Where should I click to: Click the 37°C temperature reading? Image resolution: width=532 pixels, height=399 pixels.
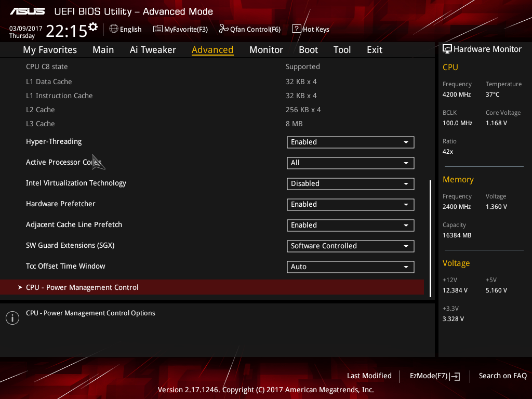point(493,95)
